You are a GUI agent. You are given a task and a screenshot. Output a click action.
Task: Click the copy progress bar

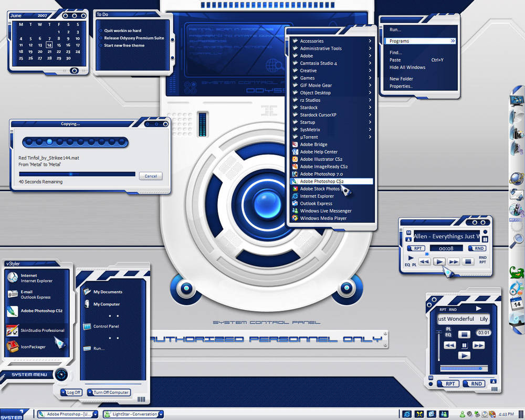tap(77, 174)
